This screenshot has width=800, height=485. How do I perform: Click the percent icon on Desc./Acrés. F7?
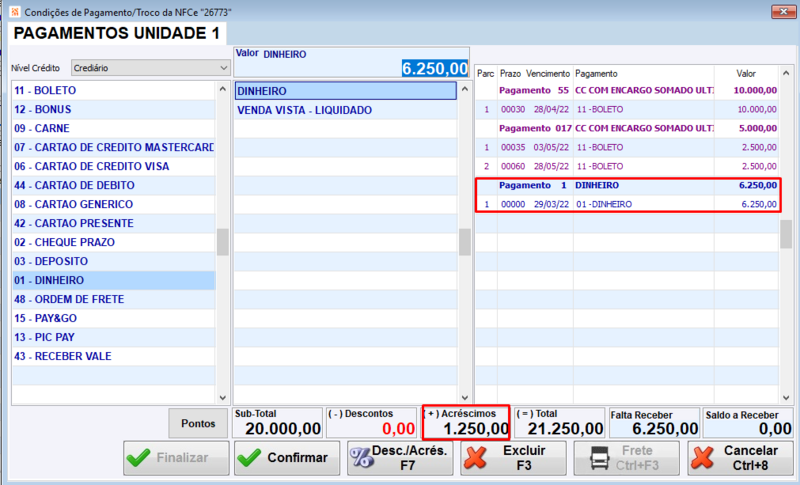click(x=362, y=457)
